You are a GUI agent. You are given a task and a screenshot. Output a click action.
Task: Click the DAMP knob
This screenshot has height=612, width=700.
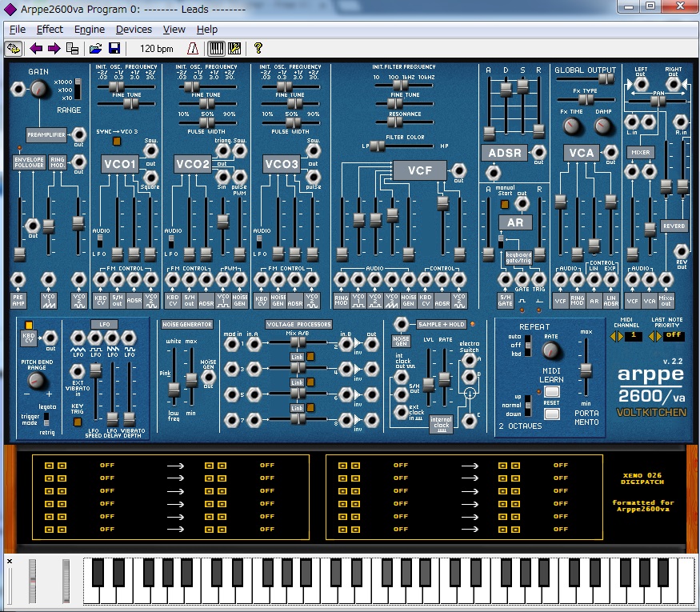(602, 126)
